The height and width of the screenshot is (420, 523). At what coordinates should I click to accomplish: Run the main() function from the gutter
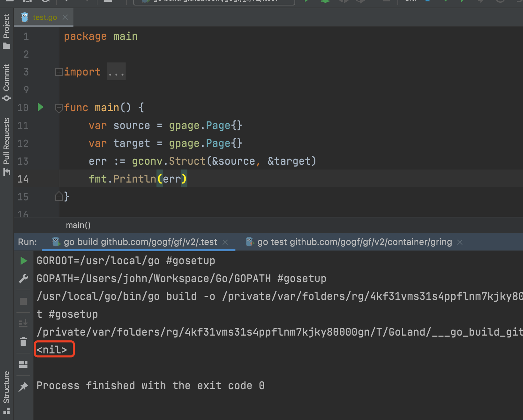tap(40, 107)
